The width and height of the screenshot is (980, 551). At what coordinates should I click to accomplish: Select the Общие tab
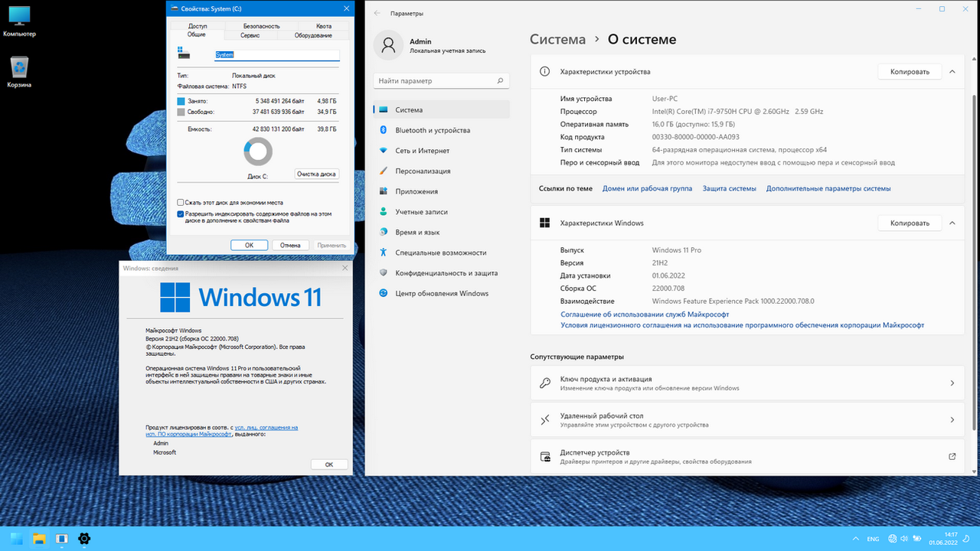pos(197,35)
